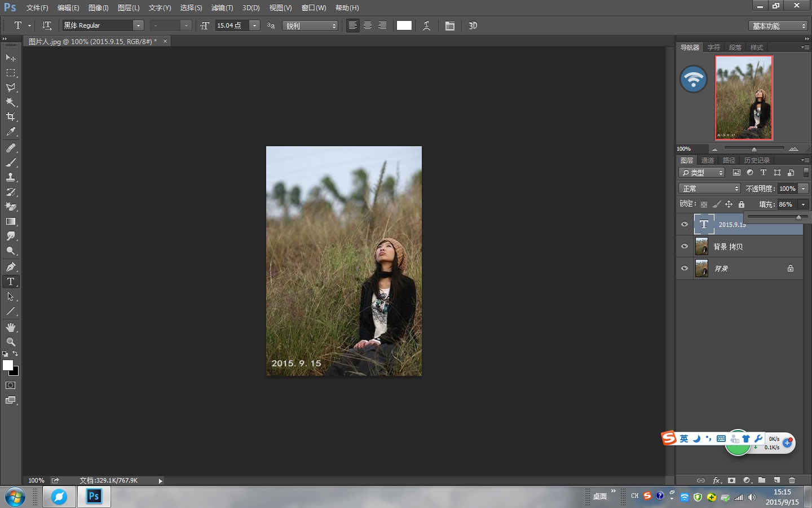Click the foreground color swatch

8,365
